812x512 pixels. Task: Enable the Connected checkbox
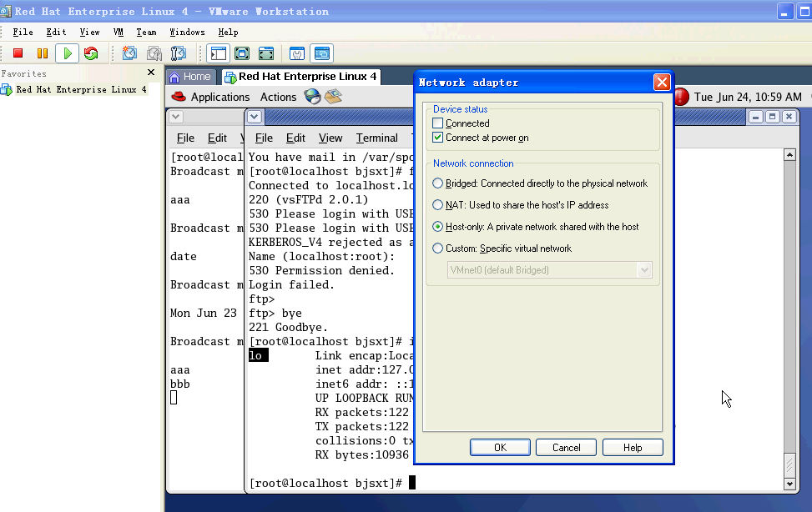coord(438,123)
